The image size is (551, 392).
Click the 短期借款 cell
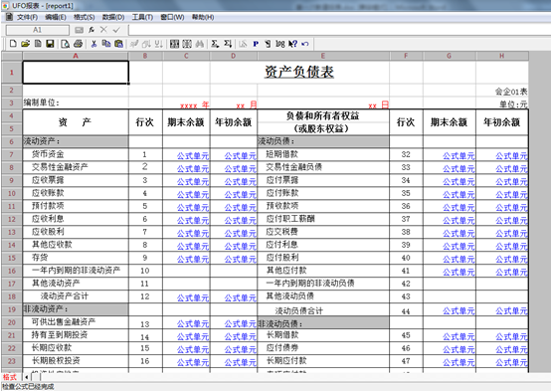[323, 154]
